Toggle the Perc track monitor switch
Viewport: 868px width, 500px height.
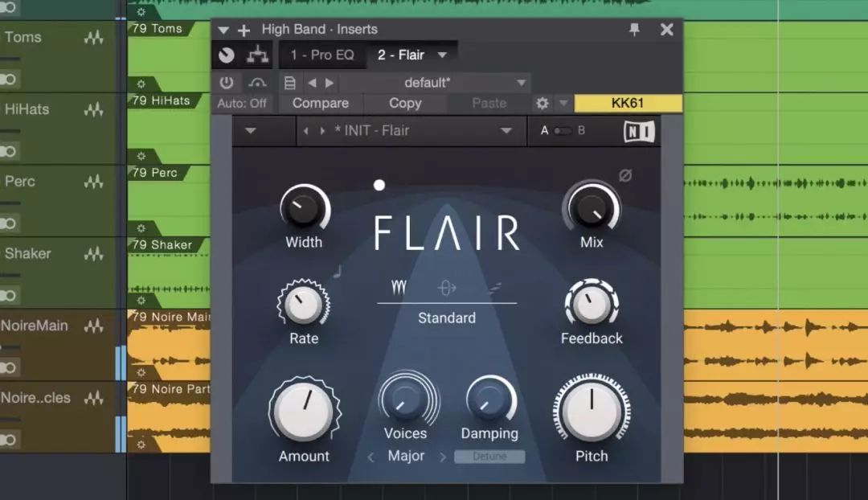7,223
